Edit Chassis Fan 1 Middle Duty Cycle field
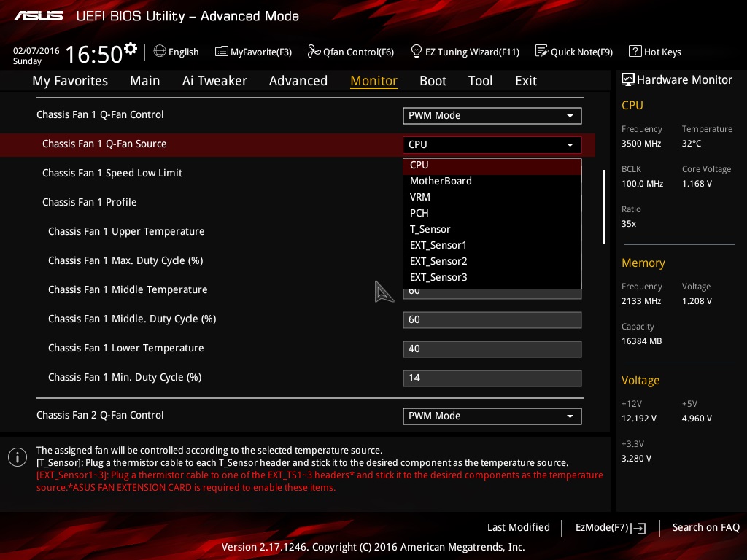 pyautogui.click(x=492, y=320)
